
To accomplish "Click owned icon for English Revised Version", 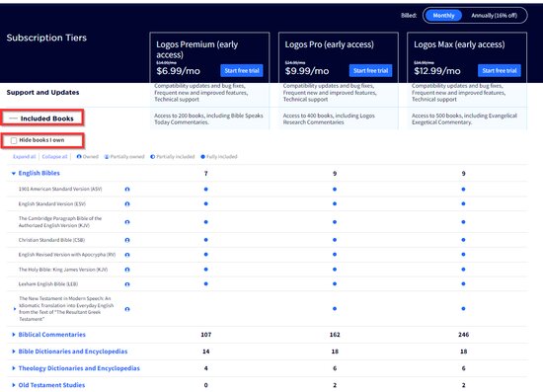I will (127, 255).
